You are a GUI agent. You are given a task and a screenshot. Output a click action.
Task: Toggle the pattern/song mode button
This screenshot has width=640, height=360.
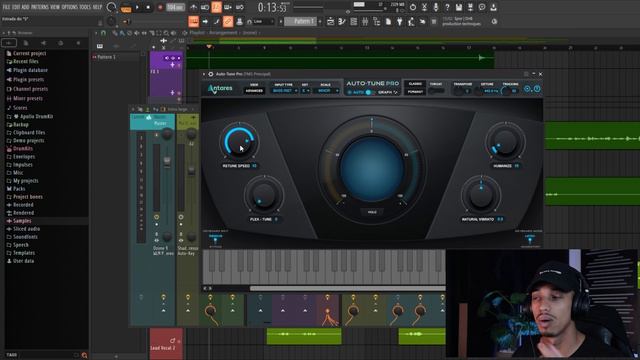126,8
